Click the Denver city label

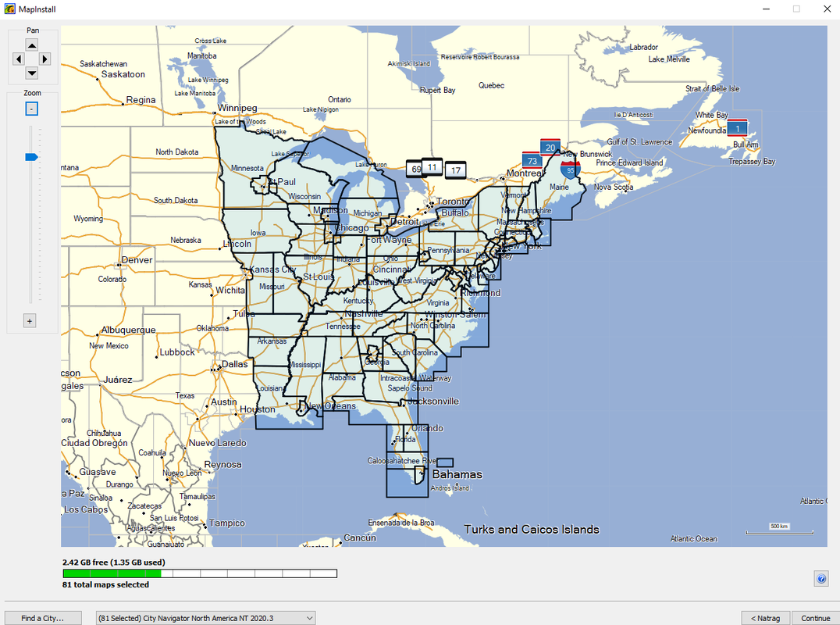tap(137, 260)
